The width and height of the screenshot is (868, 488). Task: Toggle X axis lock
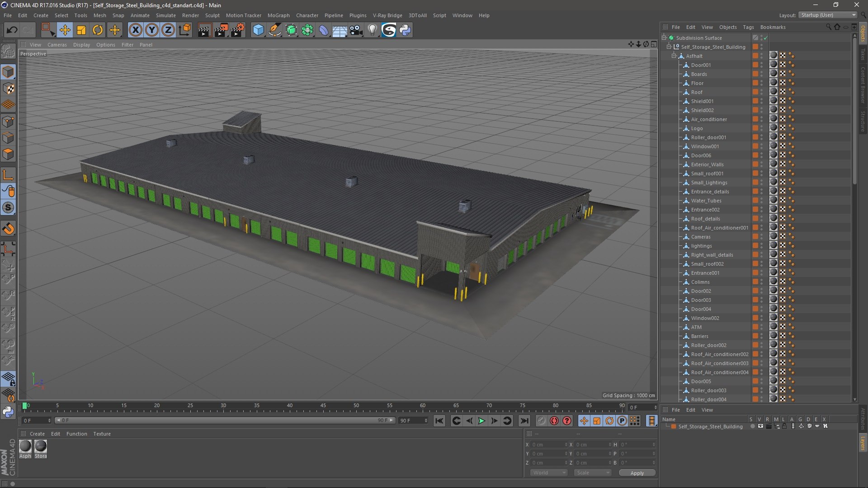(x=135, y=30)
